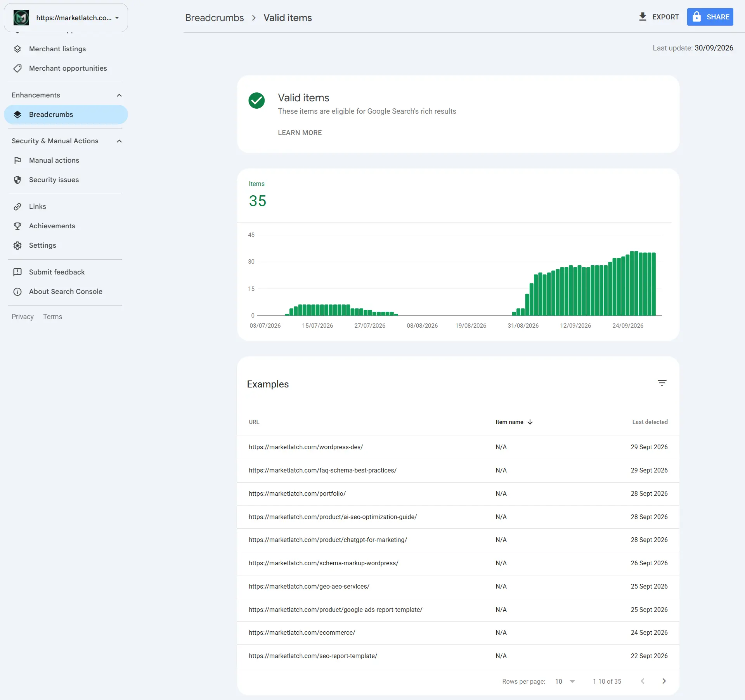
Task: Click the previous page arrow in pagination
Action: (x=643, y=681)
